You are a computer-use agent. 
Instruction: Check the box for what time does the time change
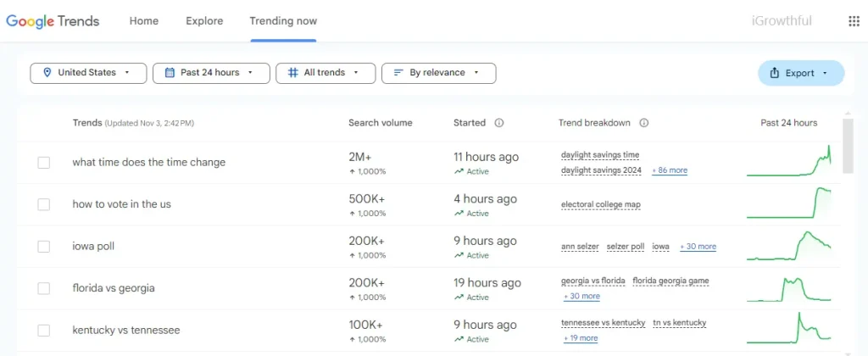pyautogui.click(x=44, y=162)
